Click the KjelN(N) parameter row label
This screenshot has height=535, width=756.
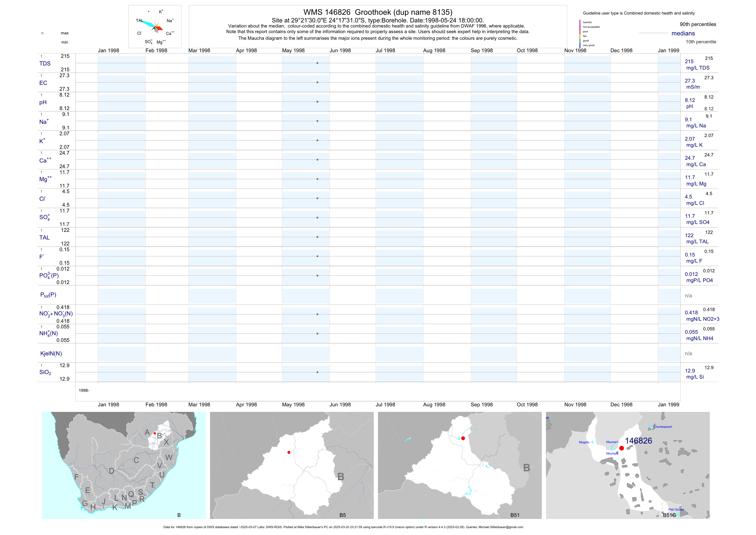click(51, 354)
